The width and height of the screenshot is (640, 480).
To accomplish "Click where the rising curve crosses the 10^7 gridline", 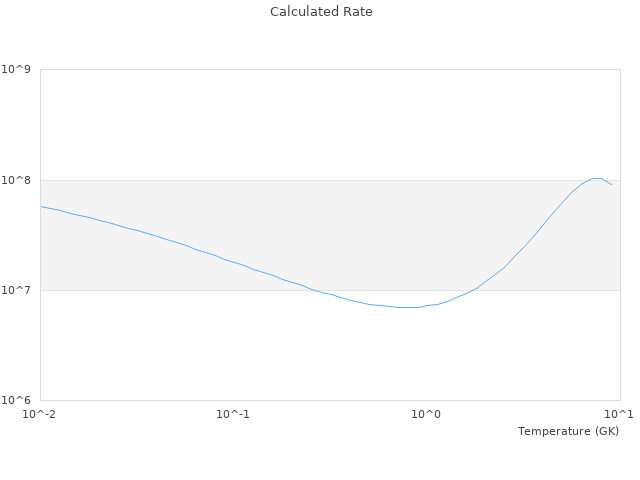I will point(475,290).
